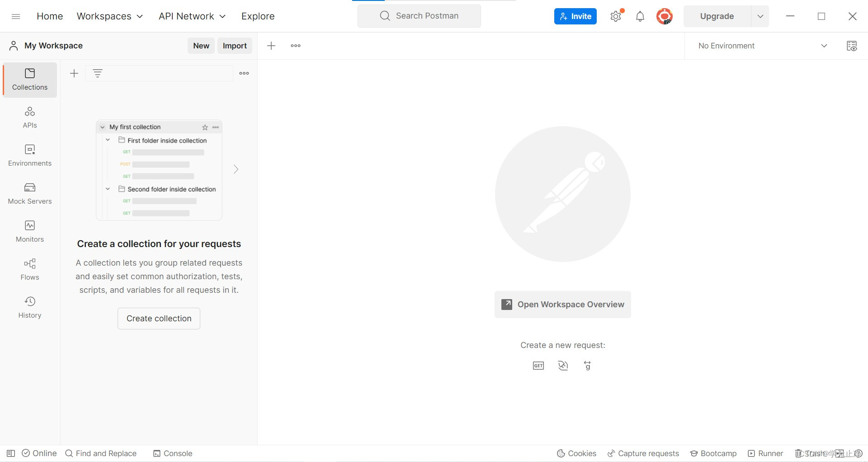
Task: Open the Workspaces dropdown
Action: (x=110, y=16)
